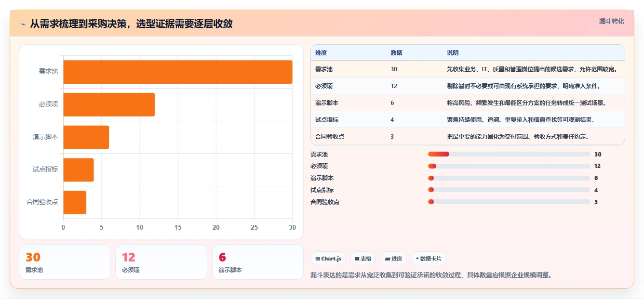Click the 进度 chip

pos(393,259)
